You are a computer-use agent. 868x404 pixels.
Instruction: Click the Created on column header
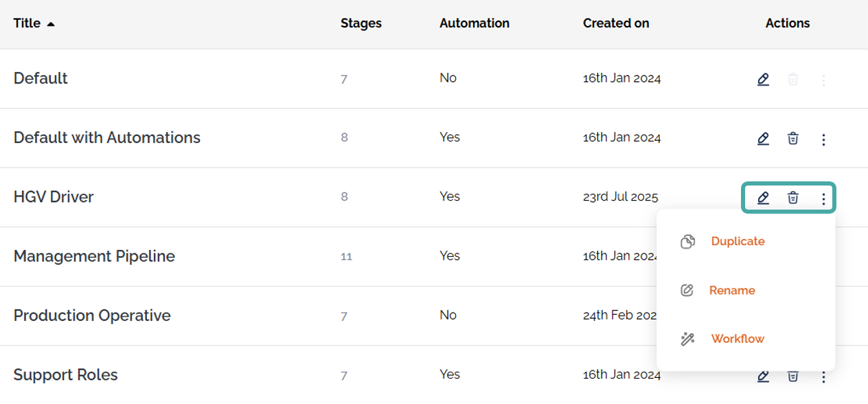(615, 23)
